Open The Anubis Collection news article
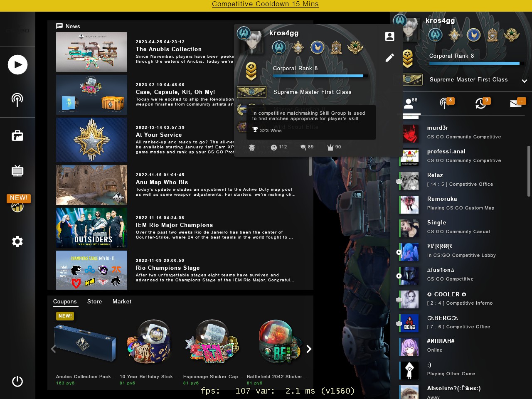Viewport: 532px width, 399px height. pyautogui.click(x=168, y=49)
